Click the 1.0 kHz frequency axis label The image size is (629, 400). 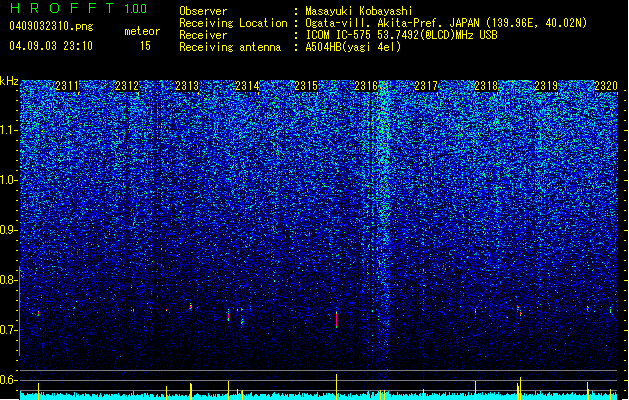point(9,180)
